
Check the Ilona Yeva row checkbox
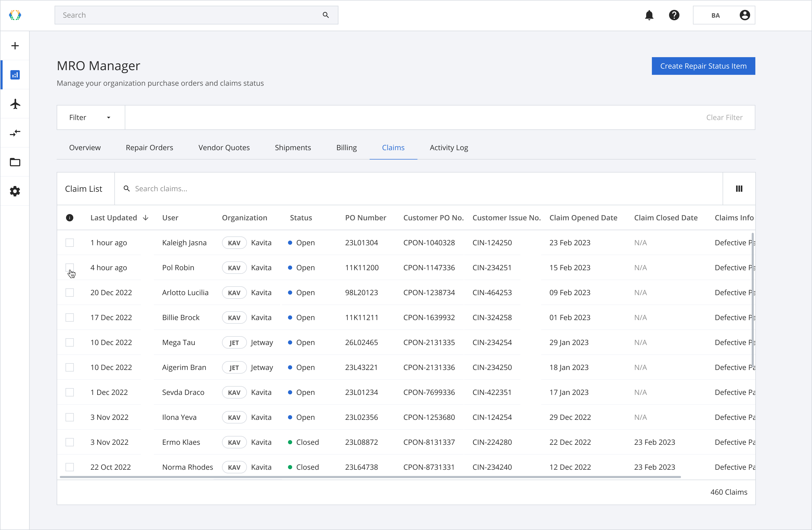70,417
